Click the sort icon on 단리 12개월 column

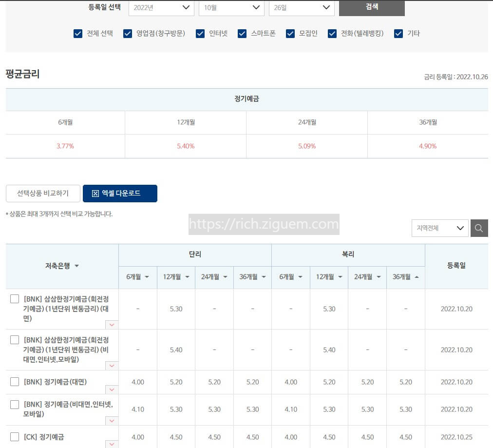tap(188, 277)
